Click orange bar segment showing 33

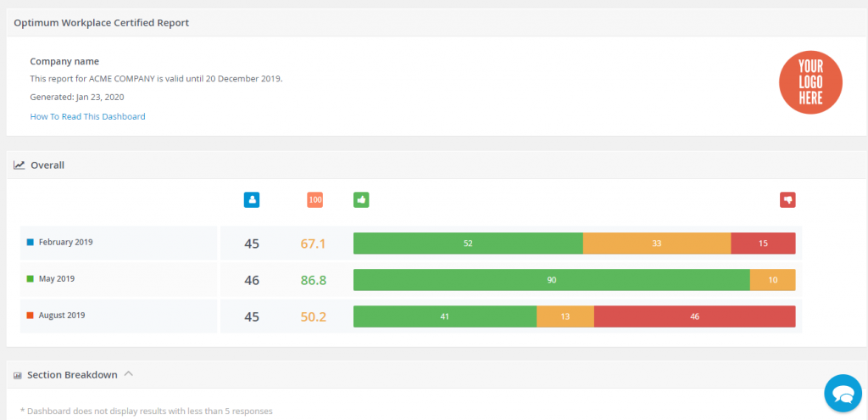pyautogui.click(x=657, y=244)
